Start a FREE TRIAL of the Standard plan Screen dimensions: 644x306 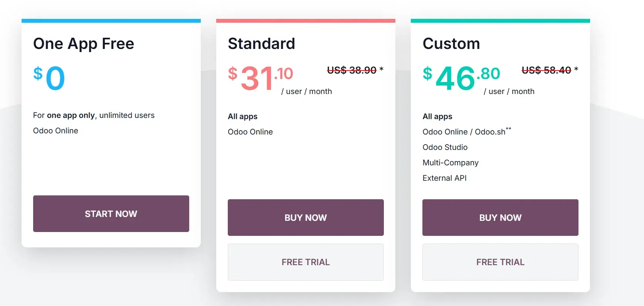306,262
